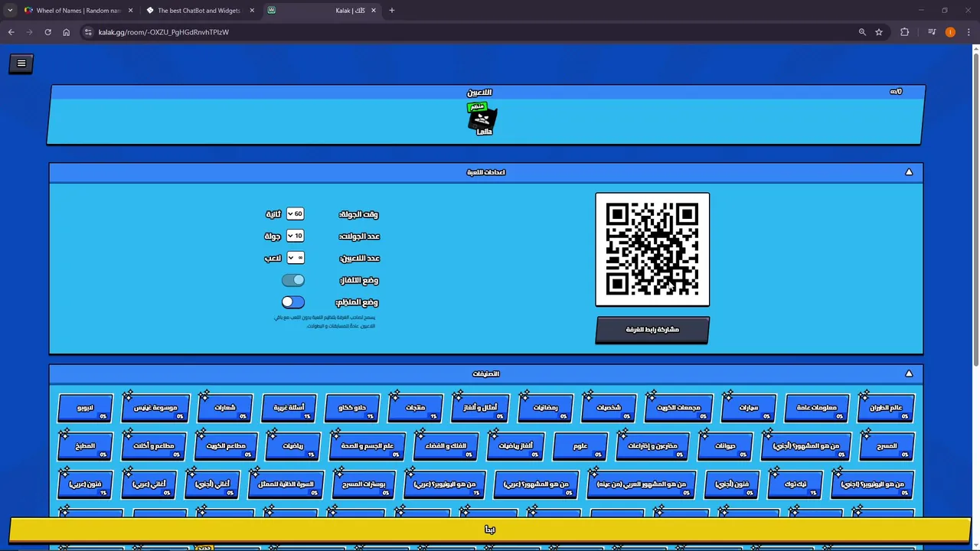Select the حلاو ككاو category
The image size is (980, 551).
pyautogui.click(x=352, y=408)
